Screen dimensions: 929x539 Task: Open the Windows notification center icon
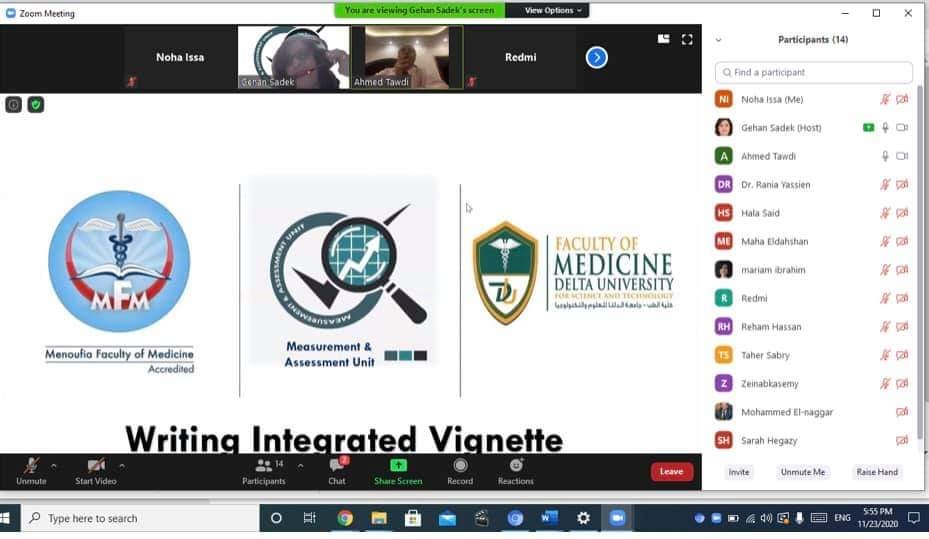tap(914, 518)
